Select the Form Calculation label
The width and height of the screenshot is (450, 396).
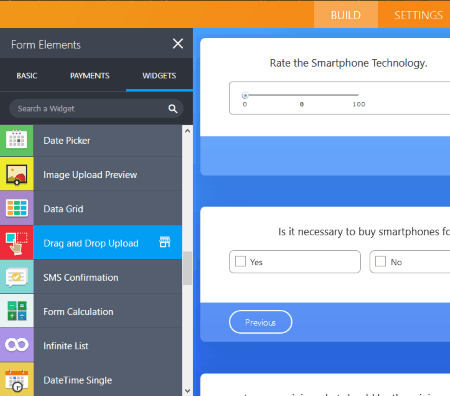coord(78,312)
